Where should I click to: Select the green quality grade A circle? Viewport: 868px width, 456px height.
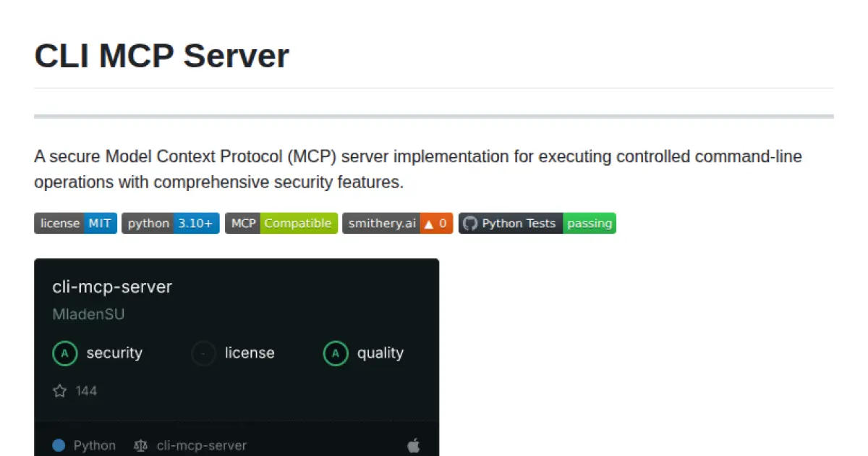pos(335,353)
